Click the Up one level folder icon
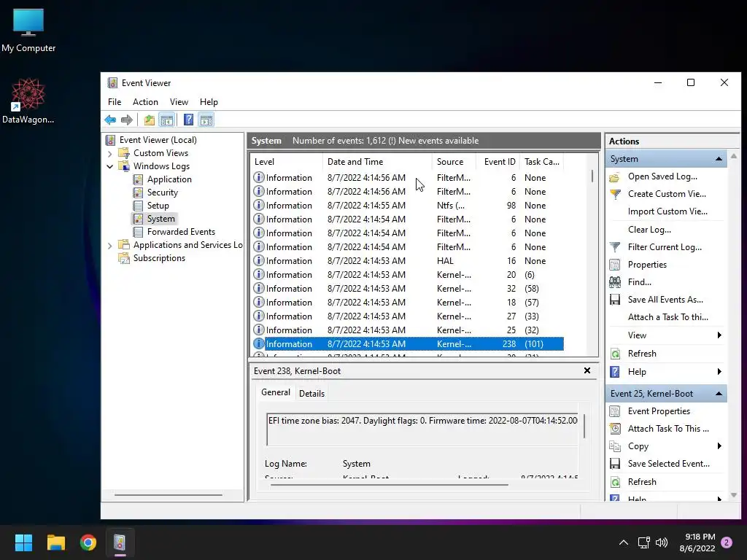The image size is (747, 560). pyautogui.click(x=150, y=120)
